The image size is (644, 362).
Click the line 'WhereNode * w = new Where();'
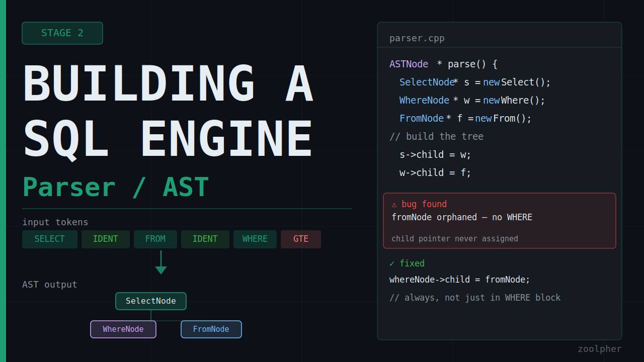click(x=472, y=101)
